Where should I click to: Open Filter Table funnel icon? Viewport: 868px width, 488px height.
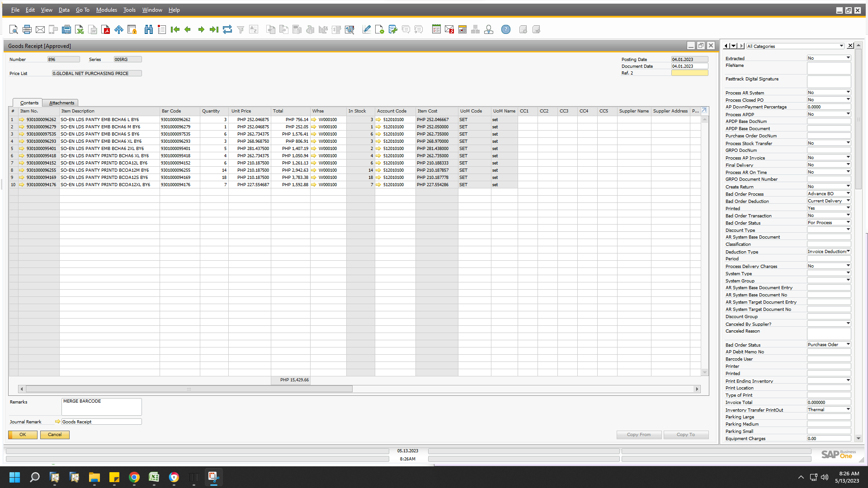pyautogui.click(x=241, y=29)
